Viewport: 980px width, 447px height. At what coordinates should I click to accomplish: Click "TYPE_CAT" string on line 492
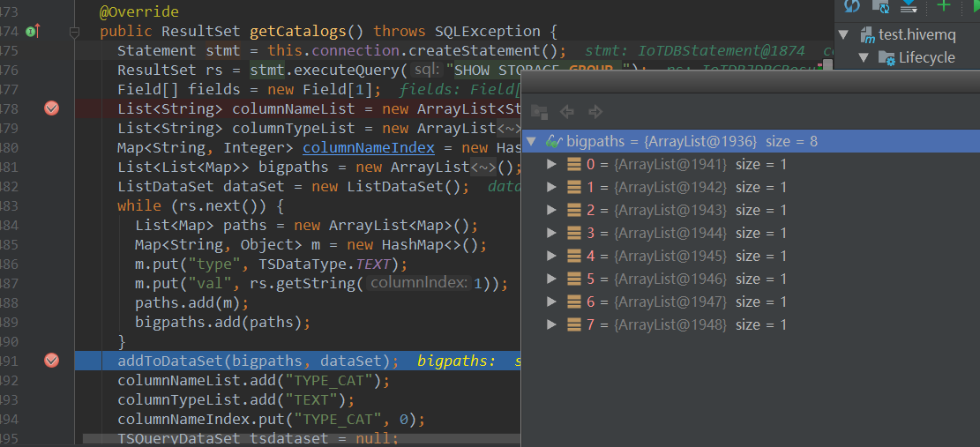[334, 380]
